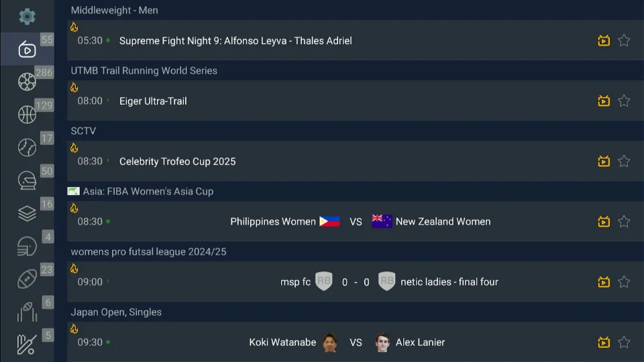Open the rugby ball sidebar category
Image resolution: width=644 pixels, height=362 pixels.
coord(27,279)
